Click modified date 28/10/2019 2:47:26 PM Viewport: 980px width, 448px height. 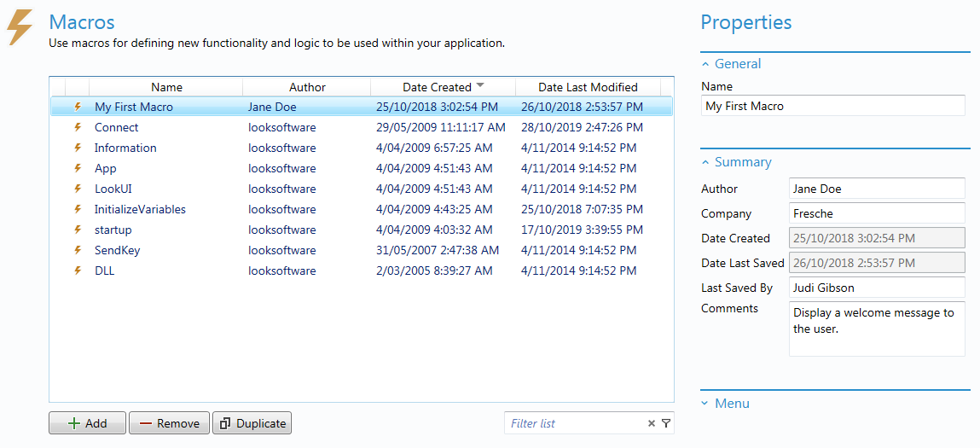pyautogui.click(x=582, y=128)
